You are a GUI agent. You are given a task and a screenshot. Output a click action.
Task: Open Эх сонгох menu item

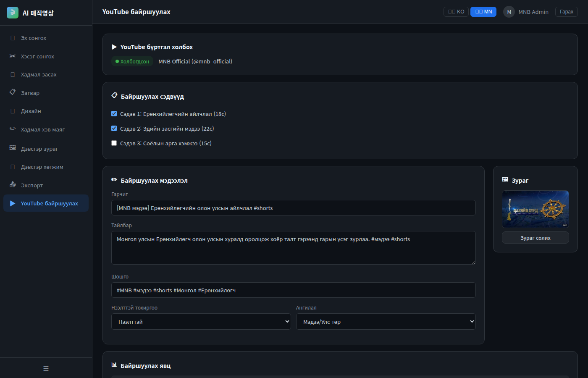[46, 38]
